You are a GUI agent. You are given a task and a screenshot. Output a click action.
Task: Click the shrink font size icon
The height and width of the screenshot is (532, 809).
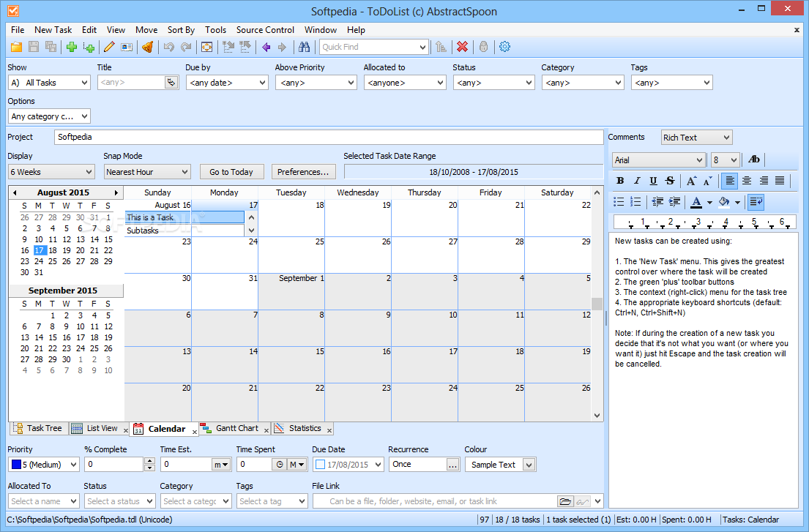[708, 181]
